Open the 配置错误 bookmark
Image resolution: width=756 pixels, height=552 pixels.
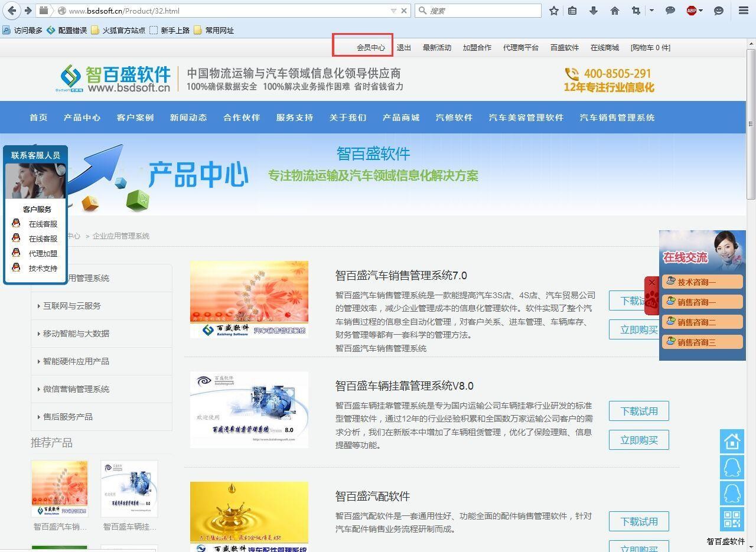(x=67, y=30)
